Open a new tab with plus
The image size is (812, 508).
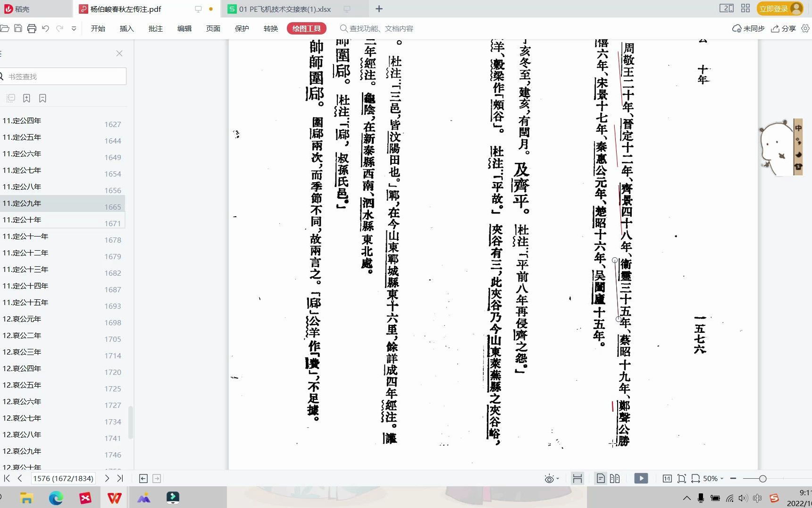tap(379, 8)
